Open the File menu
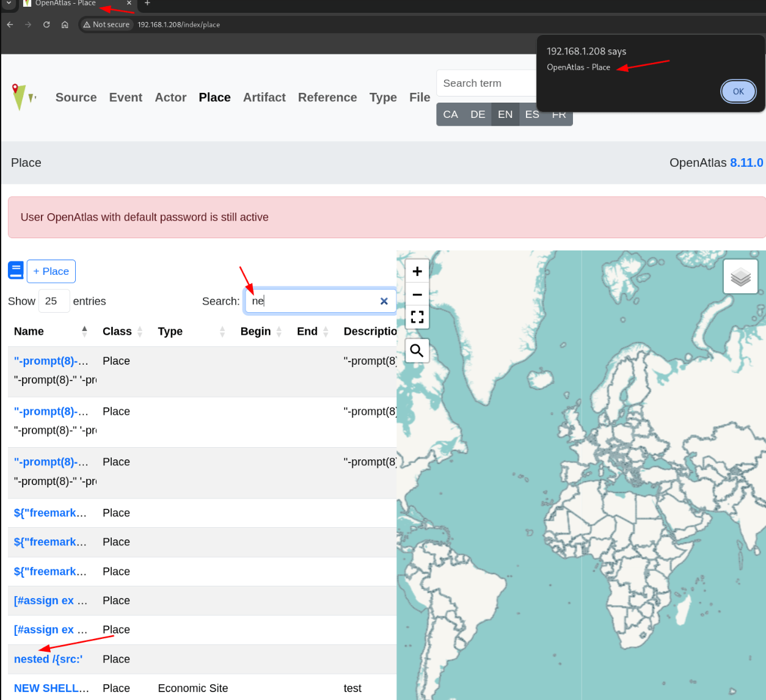766x700 pixels. (x=420, y=97)
